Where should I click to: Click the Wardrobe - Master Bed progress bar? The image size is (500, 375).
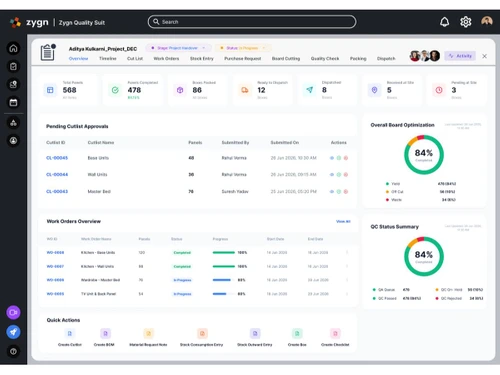point(224,280)
